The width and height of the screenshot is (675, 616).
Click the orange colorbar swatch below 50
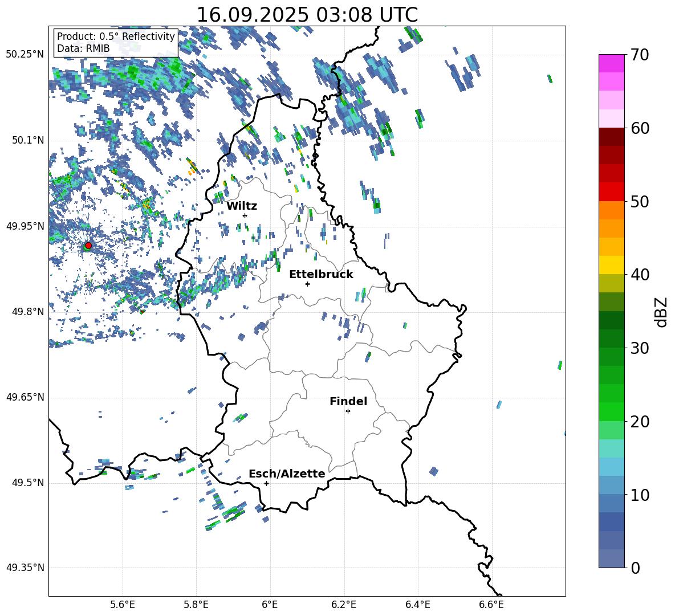[612, 210]
